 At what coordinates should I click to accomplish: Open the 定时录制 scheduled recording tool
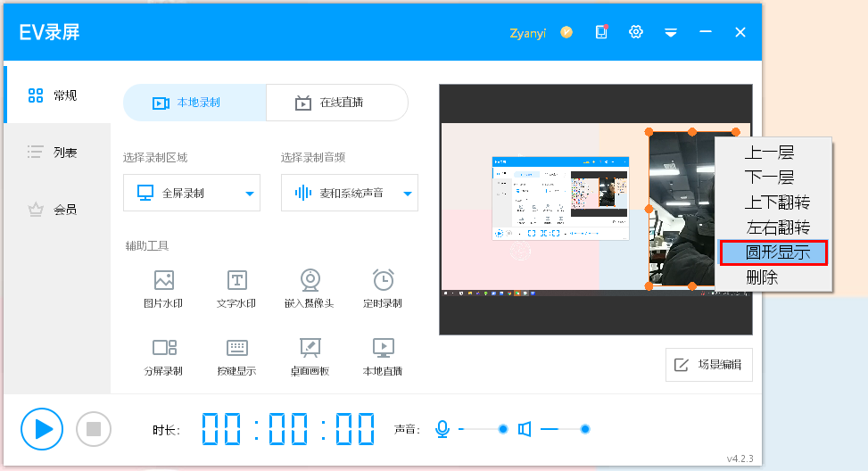click(x=383, y=289)
